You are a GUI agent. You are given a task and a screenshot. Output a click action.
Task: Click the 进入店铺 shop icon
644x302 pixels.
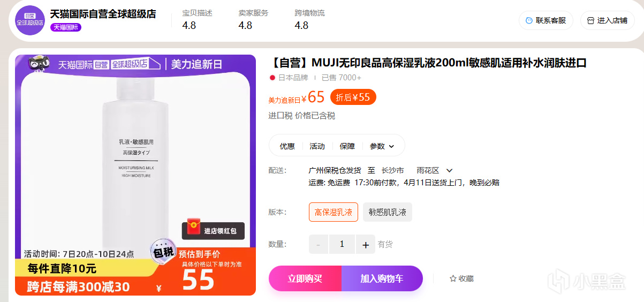tap(590, 20)
